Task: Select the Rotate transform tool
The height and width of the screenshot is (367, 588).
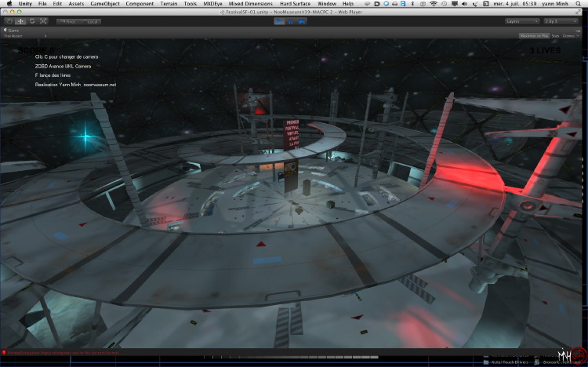Action: pos(32,21)
